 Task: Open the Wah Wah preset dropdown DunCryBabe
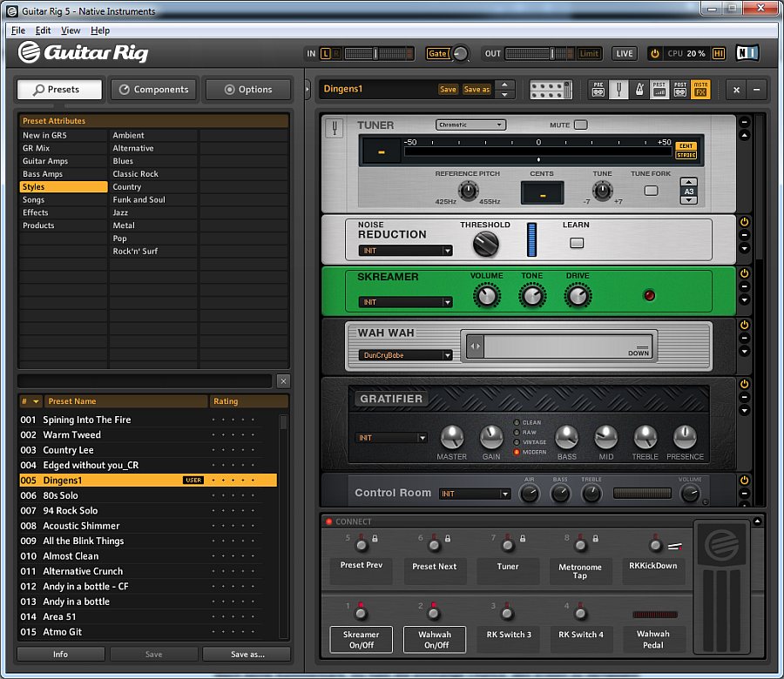tap(406, 355)
